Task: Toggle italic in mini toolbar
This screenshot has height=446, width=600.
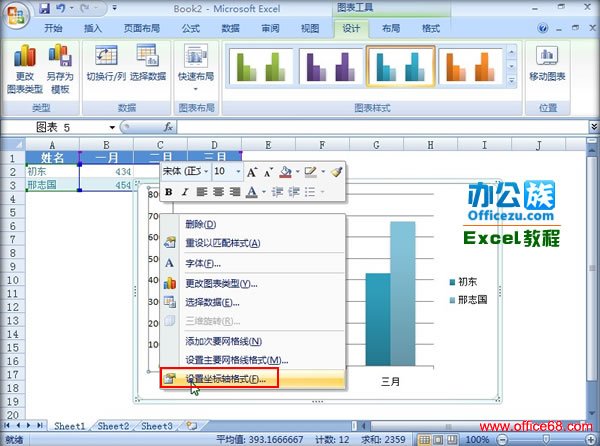Action: [x=185, y=192]
